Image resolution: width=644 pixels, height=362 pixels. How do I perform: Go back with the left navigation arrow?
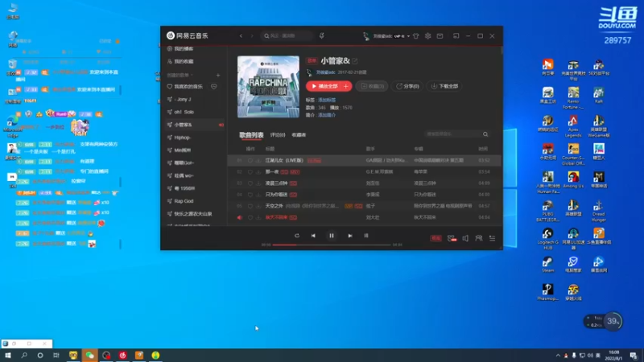(x=241, y=36)
